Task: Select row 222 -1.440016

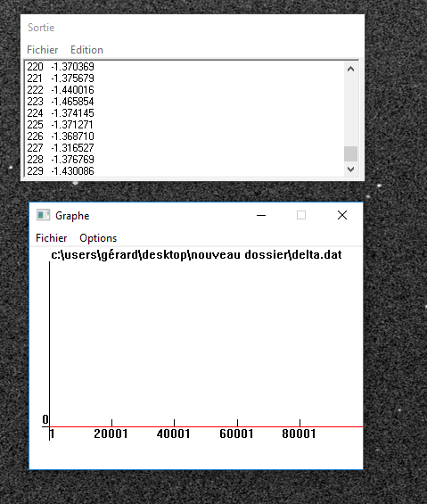Action: (61, 90)
